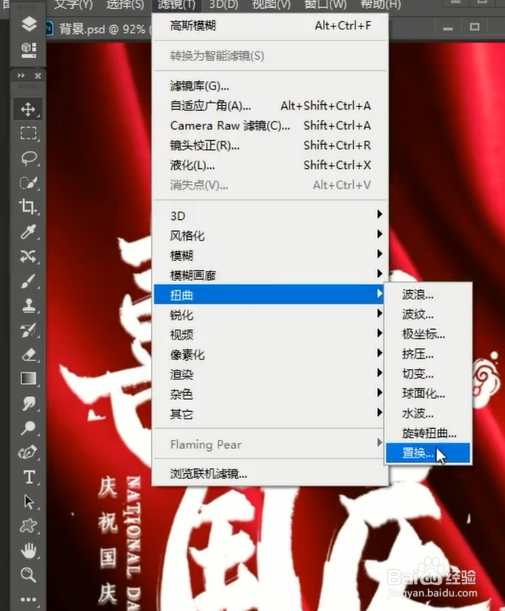Open 滤镜库(G)... filter gallery
Viewport: 505px width, 611px height.
point(270,86)
